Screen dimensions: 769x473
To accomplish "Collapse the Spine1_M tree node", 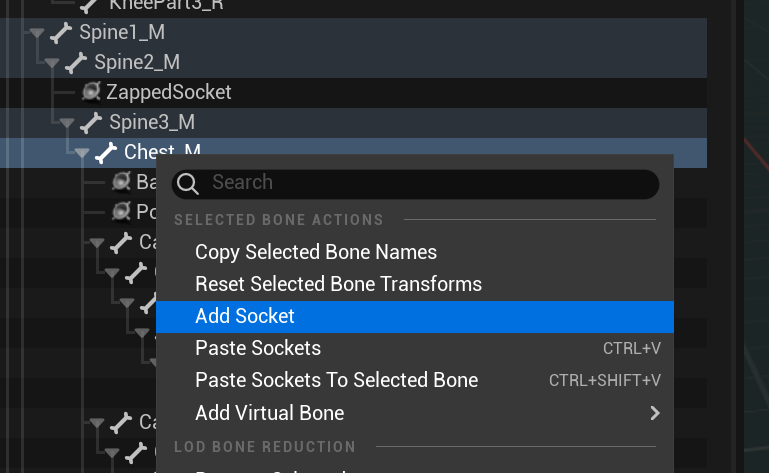I will (x=37, y=33).
